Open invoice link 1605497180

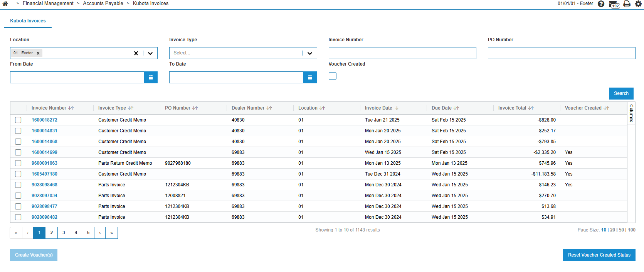tap(44, 174)
